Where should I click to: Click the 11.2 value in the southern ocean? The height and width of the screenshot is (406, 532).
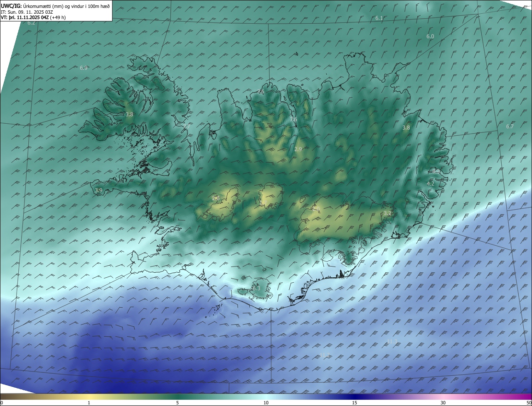tap(325, 355)
